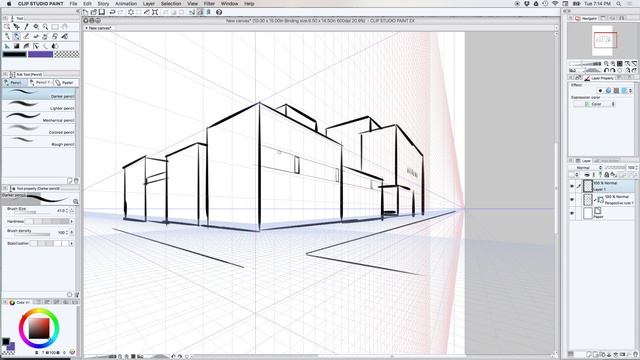Toggle Layer color effect icon

click(624, 91)
